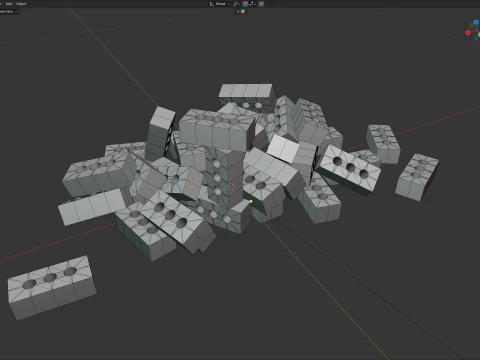Viewport: 480px width, 360px height.
Task: Click the green Y axis on the navigation gizmo
Action: click(479, 35)
